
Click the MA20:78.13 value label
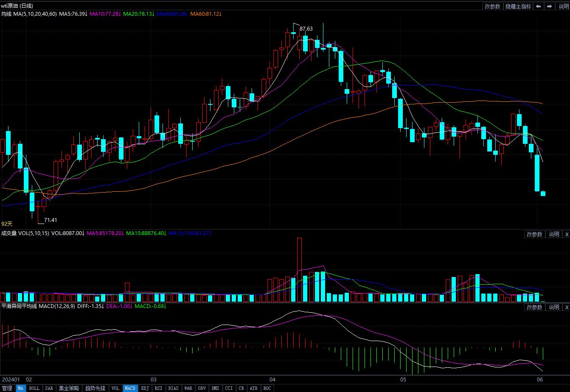tap(138, 14)
